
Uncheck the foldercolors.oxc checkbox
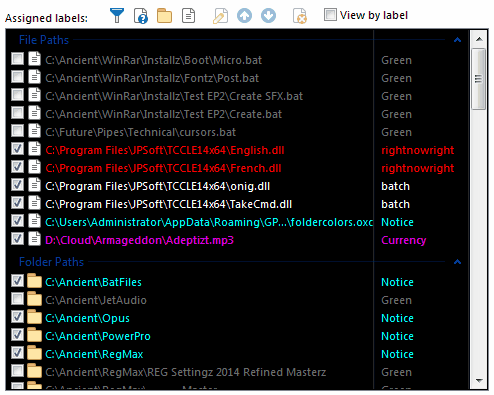point(17,221)
